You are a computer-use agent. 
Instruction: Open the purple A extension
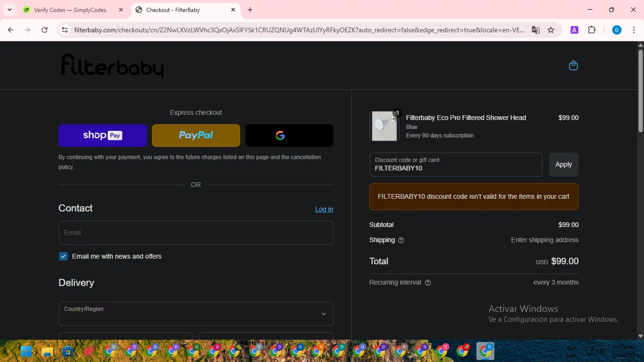(574, 30)
